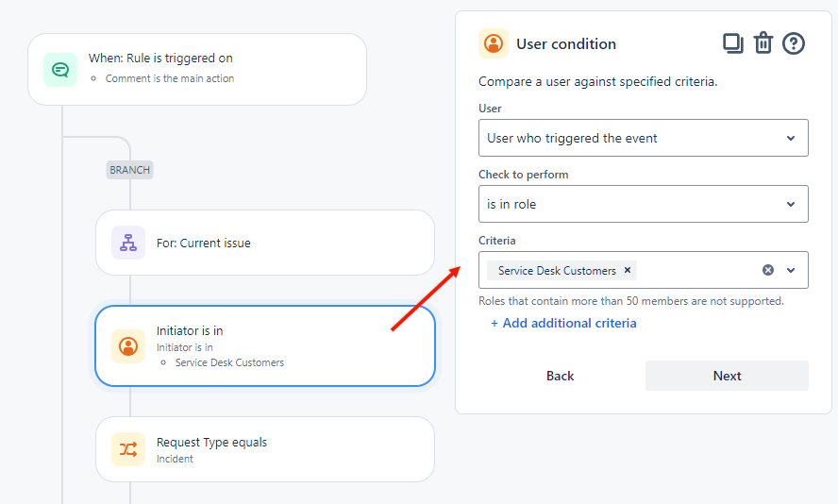This screenshot has width=838, height=504.
Task: Select the Rule is triggered on step
Action: [x=196, y=69]
